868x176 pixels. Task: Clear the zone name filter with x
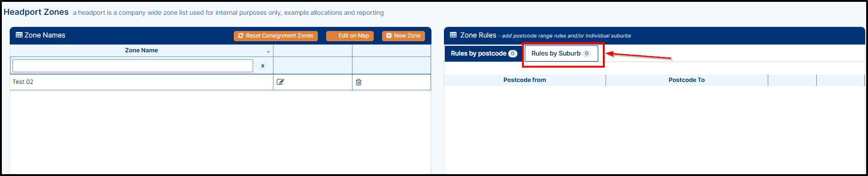coord(263,66)
